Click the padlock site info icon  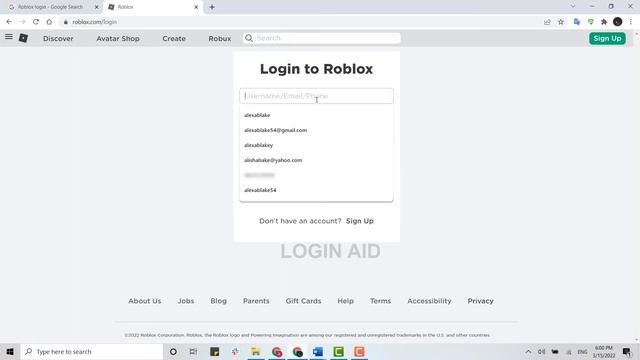pos(65,22)
